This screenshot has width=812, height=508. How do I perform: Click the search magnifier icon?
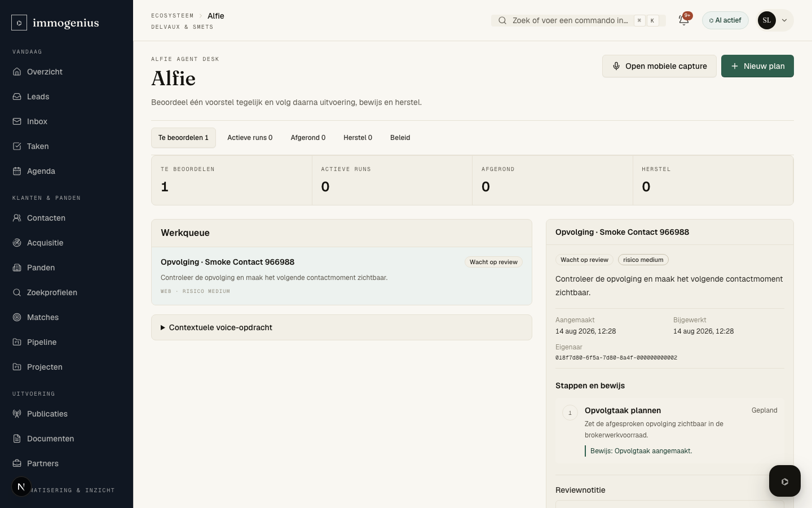pyautogui.click(x=502, y=20)
